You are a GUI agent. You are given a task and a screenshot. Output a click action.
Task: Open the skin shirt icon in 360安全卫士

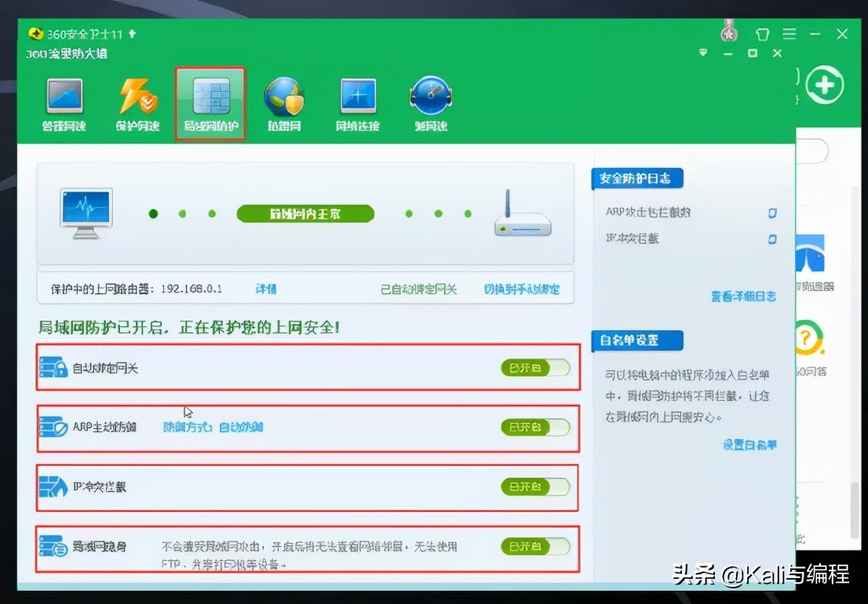coord(762,35)
